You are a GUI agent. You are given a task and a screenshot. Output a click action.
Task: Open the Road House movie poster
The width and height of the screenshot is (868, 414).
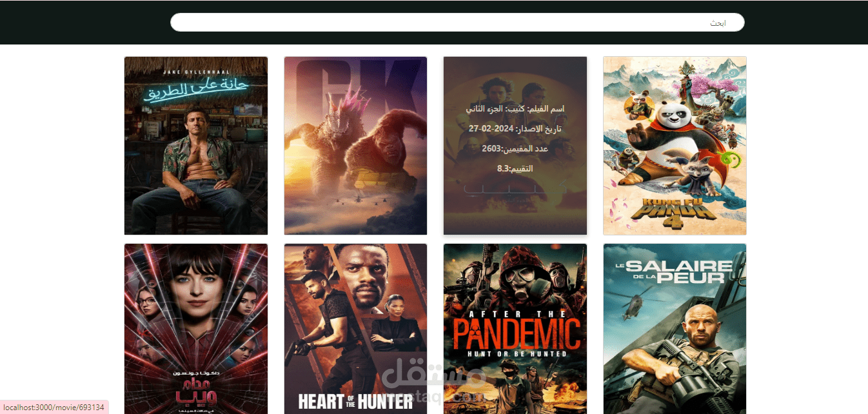pyautogui.click(x=196, y=146)
